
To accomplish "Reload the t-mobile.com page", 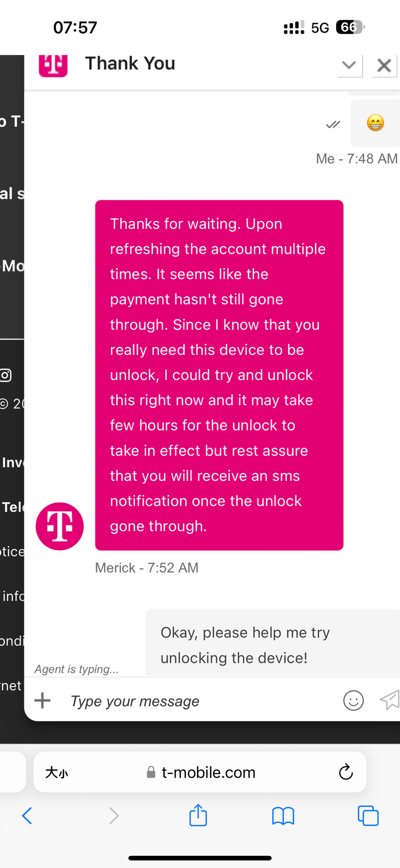I will pos(346,772).
